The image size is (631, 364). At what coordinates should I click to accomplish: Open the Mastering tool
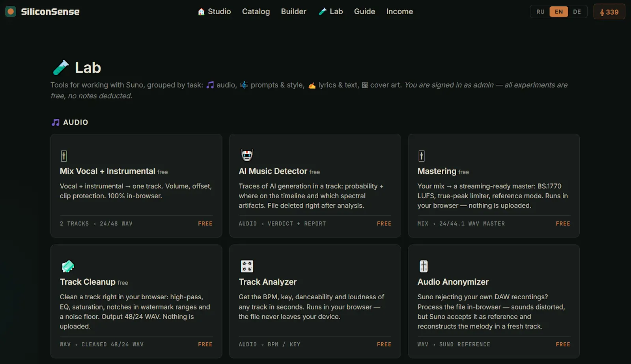(x=494, y=186)
